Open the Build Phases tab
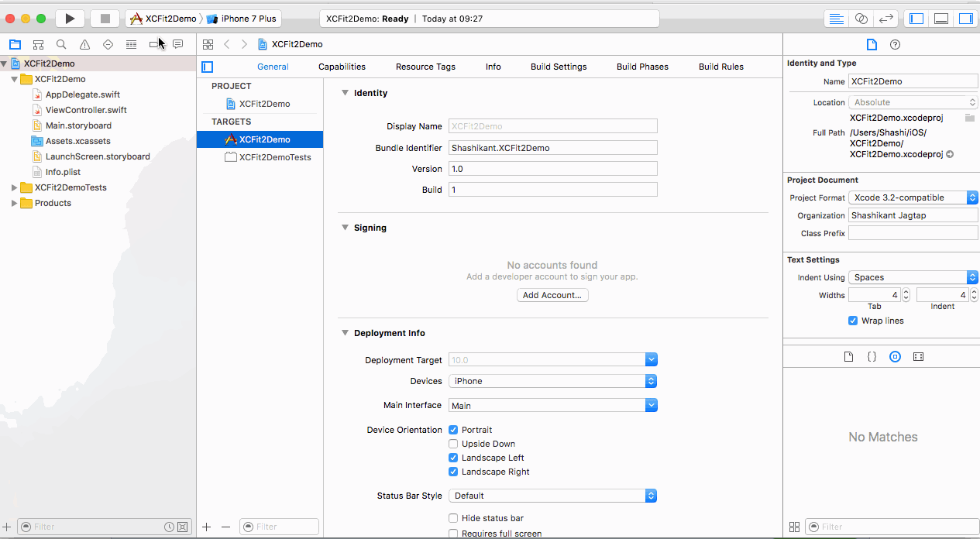This screenshot has width=980, height=539. (x=642, y=67)
